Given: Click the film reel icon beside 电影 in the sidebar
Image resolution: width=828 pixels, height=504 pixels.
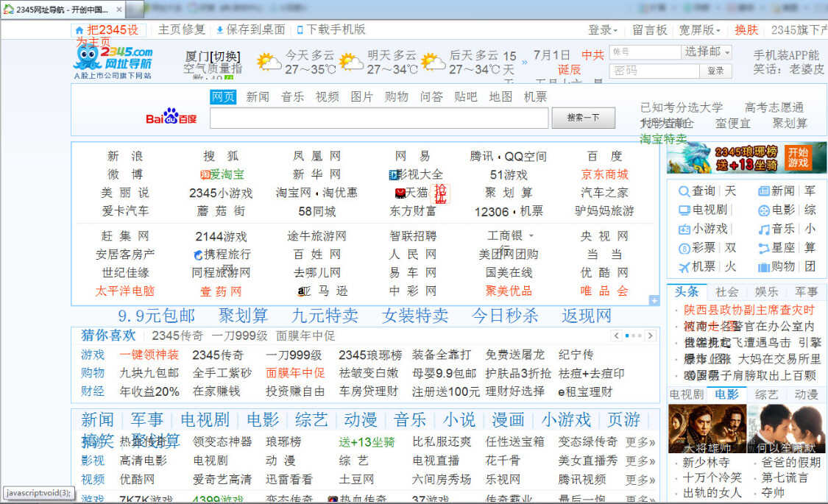Looking at the screenshot, I should pos(763,210).
